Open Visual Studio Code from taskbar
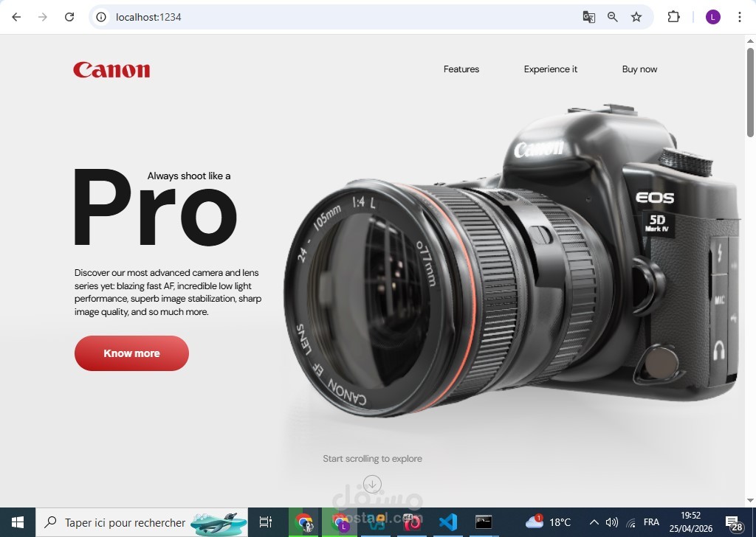 (448, 522)
